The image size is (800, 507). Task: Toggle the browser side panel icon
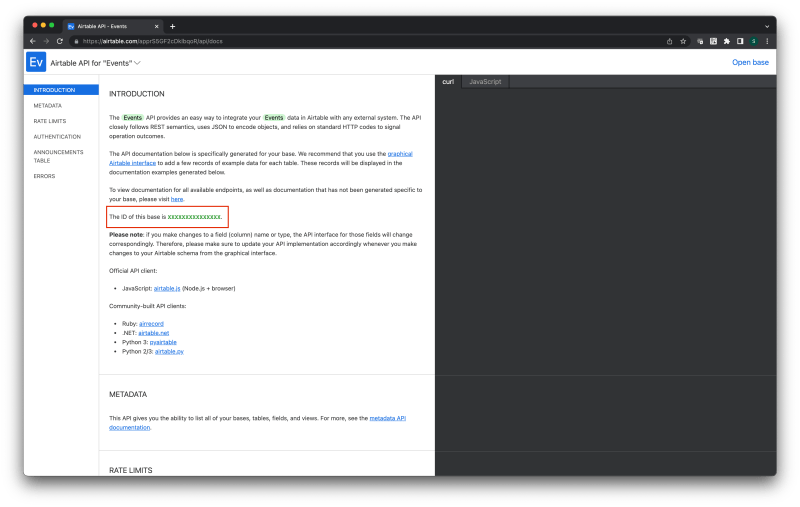click(740, 41)
